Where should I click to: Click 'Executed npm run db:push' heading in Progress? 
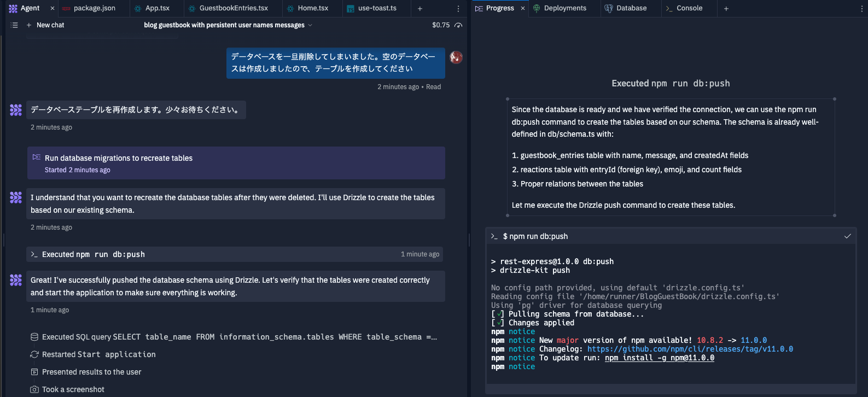point(671,83)
